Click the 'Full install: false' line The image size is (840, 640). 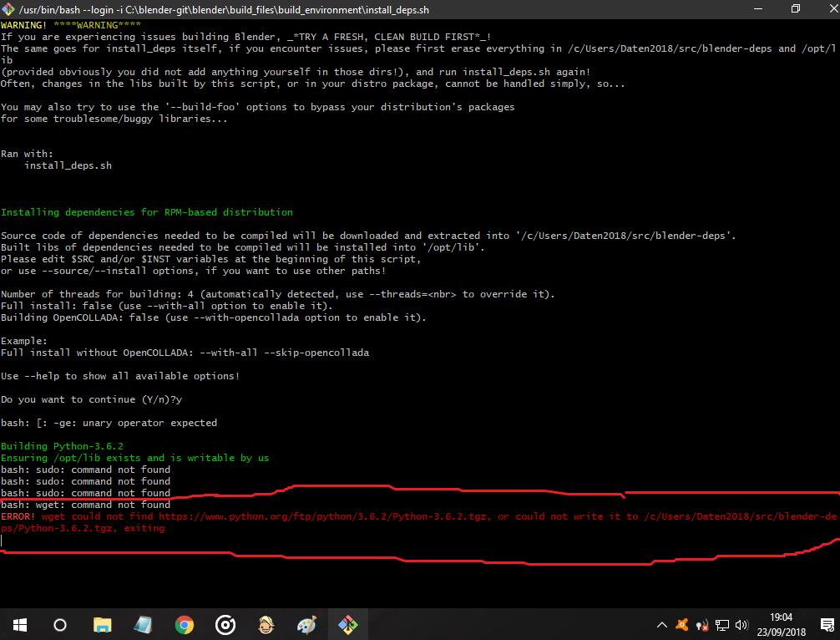tap(167, 306)
